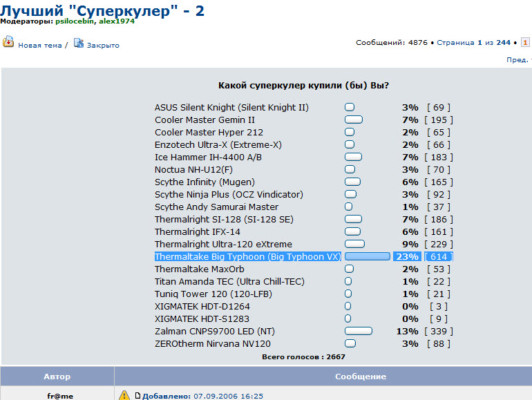
Task: Click the vote count [ 186 ]
Action: [439, 220]
